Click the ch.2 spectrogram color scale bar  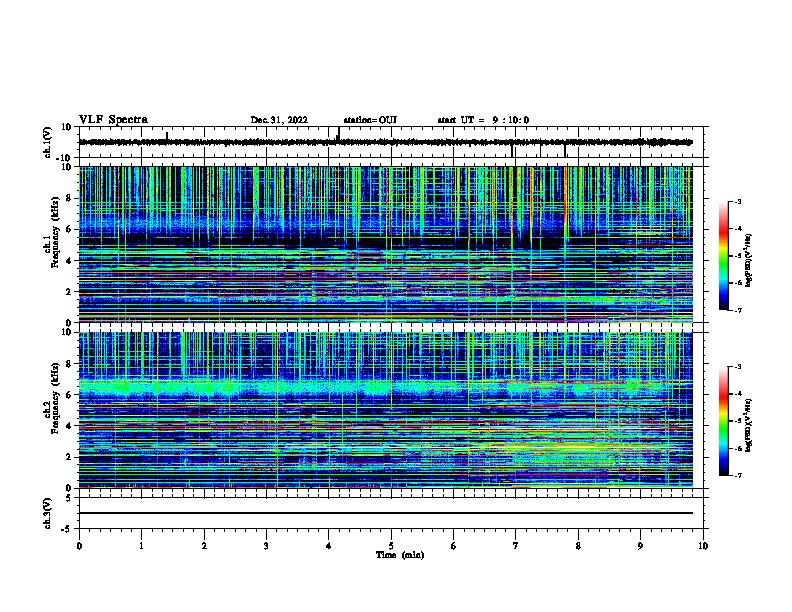[x=723, y=421]
